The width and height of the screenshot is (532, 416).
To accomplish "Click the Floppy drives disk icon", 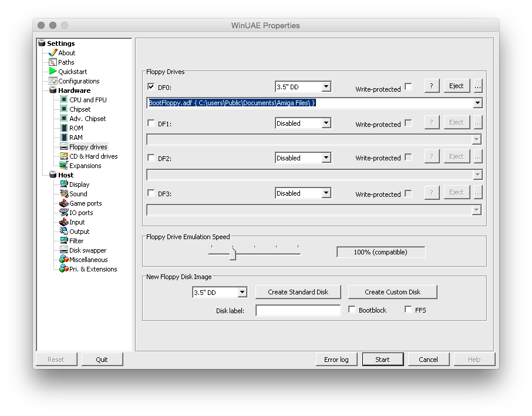I will 63,146.
